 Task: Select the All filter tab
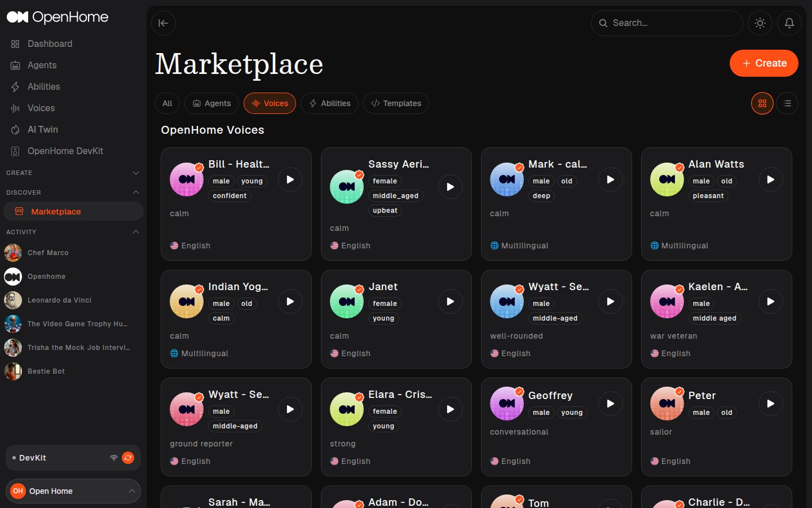click(x=167, y=103)
